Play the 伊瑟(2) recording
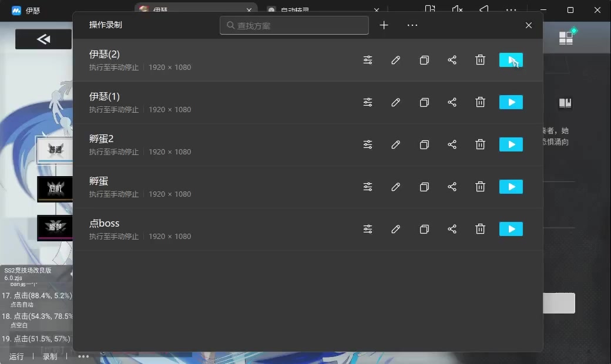The height and width of the screenshot is (364, 611). [511, 60]
